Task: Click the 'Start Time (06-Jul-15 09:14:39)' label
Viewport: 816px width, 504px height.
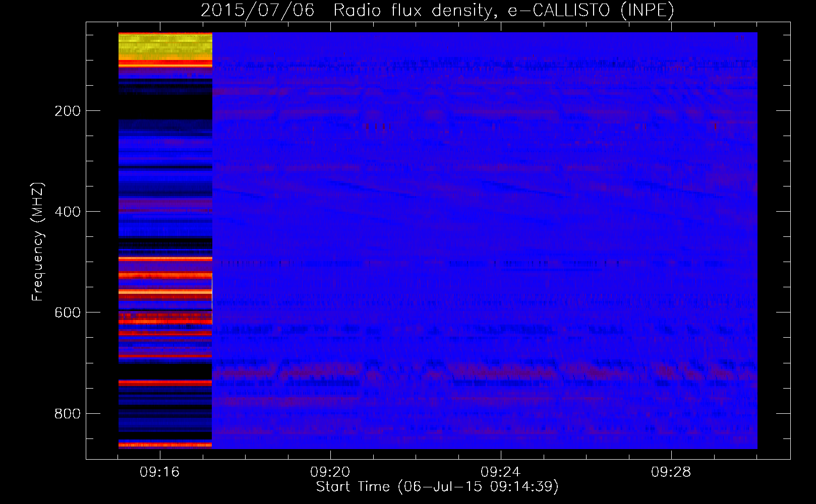Action: point(437,487)
